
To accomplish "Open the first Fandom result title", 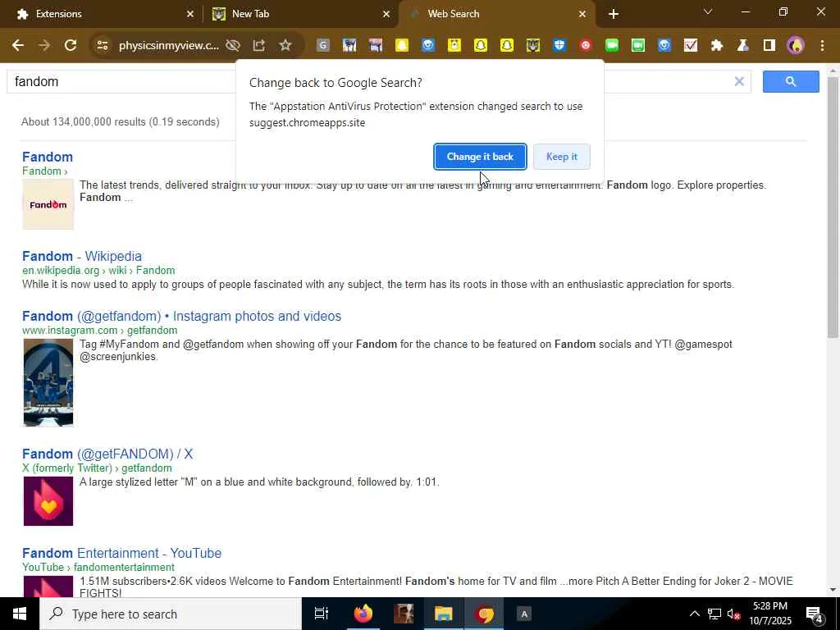I will pos(48,157).
